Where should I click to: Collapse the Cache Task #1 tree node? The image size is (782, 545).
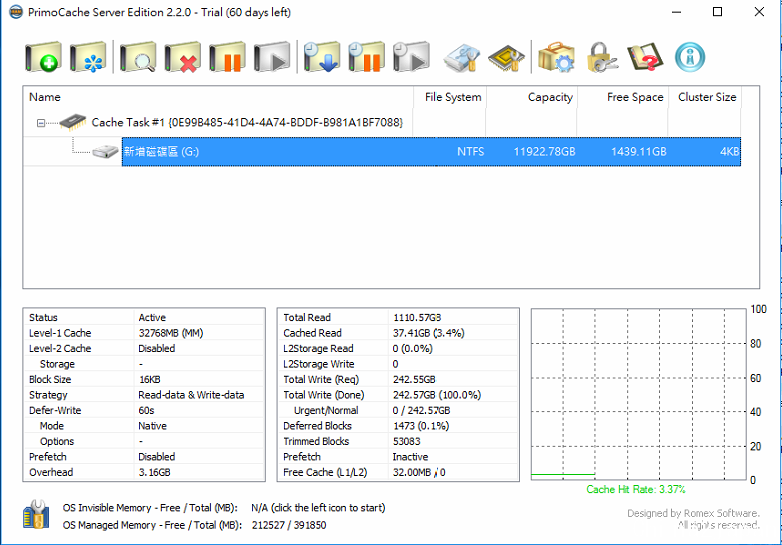[x=41, y=123]
